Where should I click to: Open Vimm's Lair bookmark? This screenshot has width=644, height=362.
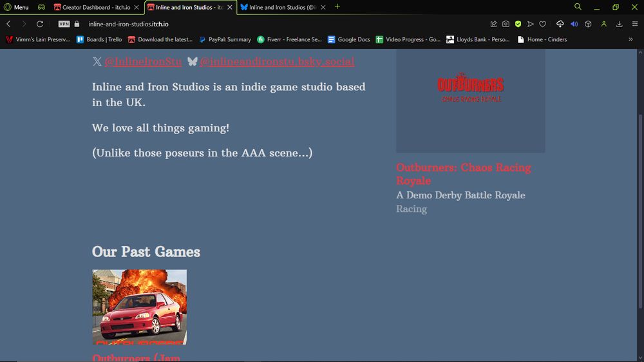click(38, 39)
